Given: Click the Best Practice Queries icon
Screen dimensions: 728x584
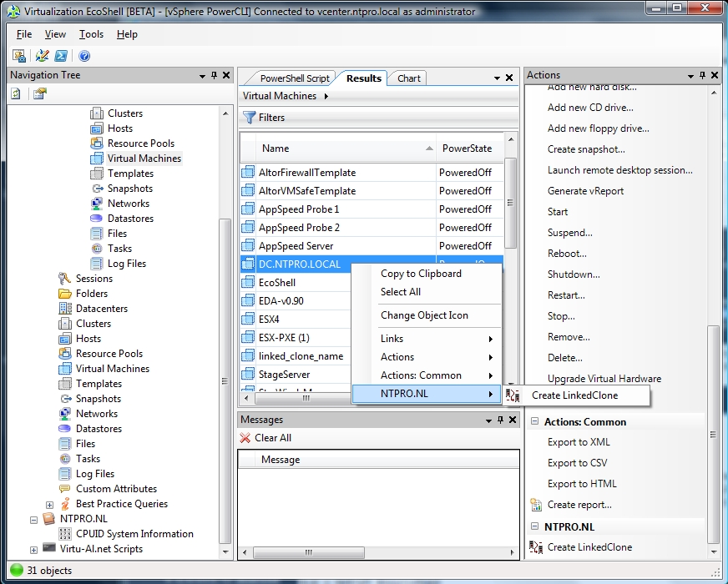Looking at the screenshot, I should (x=66, y=504).
